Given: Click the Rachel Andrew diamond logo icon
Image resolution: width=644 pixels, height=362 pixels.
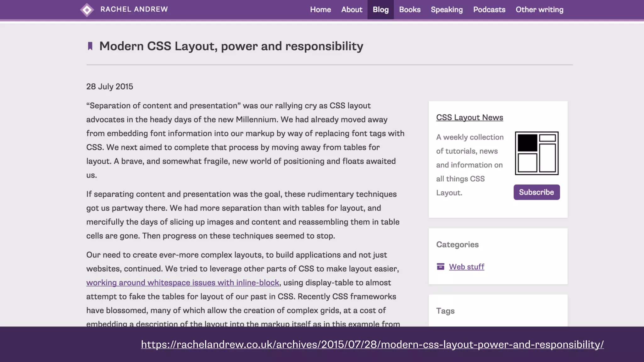Looking at the screenshot, I should coord(87,10).
